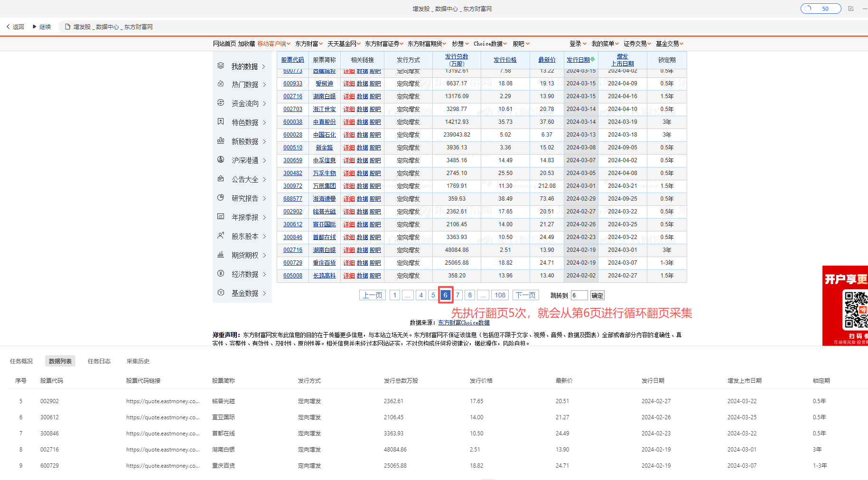Open the Choice数据 dropdown menu
The width and height of the screenshot is (868, 480).
coord(490,44)
